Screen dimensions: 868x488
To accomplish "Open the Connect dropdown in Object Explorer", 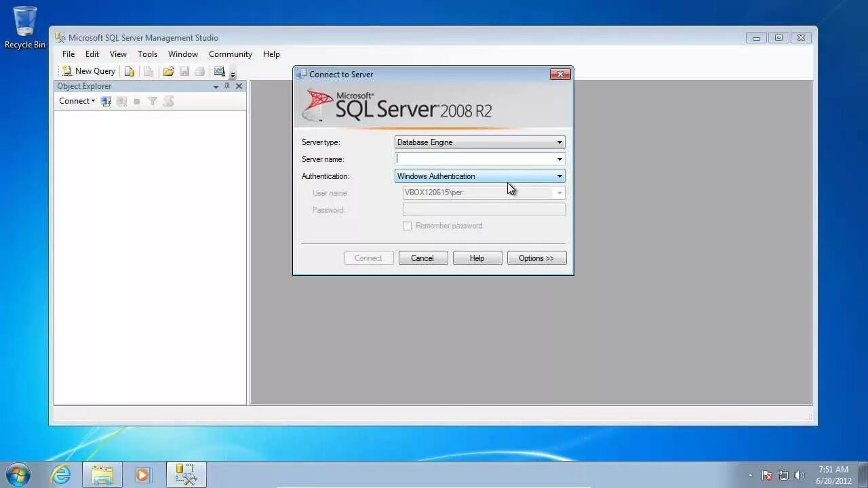I will (77, 101).
